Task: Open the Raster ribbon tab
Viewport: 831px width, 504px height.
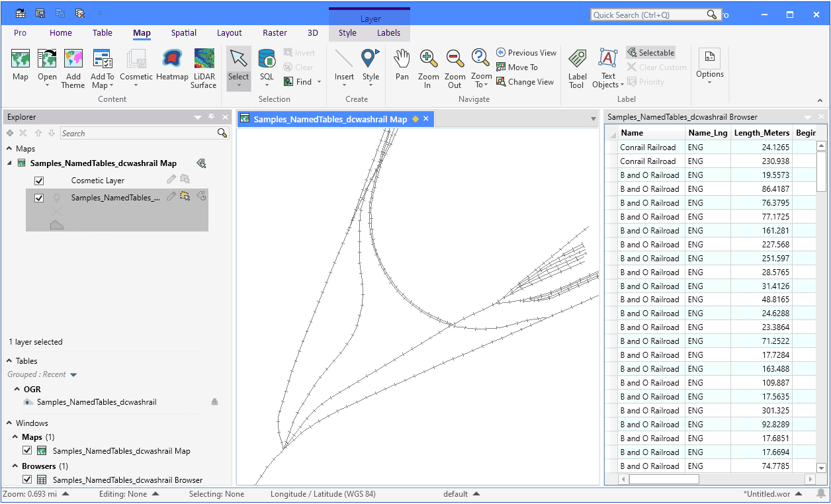Action: (275, 33)
